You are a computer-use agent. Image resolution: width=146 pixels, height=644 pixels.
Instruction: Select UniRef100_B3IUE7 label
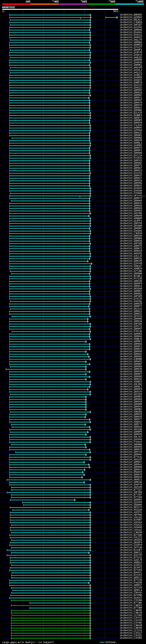[x=131, y=550]
